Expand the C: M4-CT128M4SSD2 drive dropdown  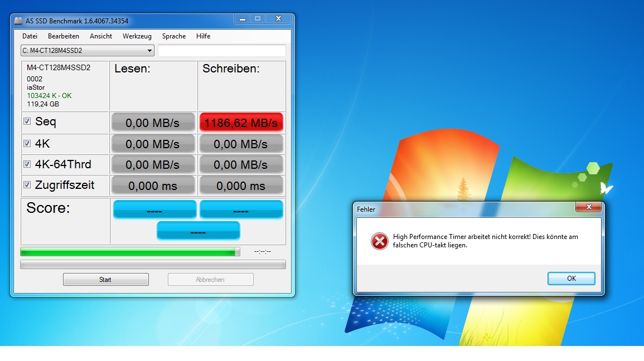coord(88,51)
